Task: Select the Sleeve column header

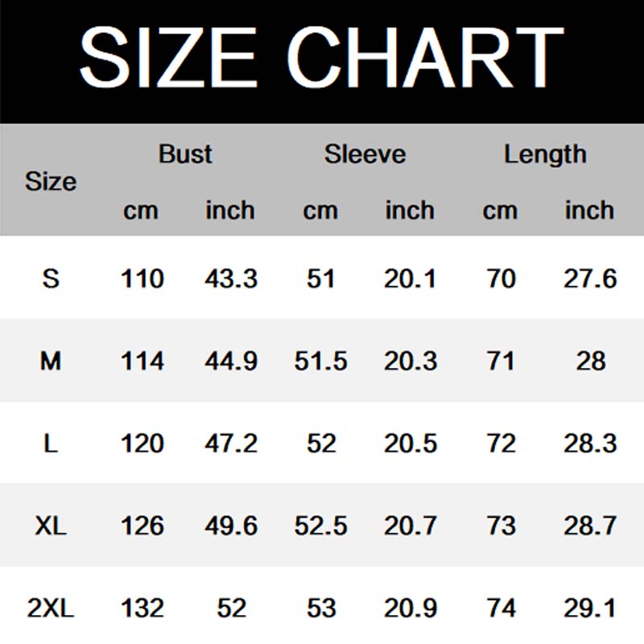Action: tap(365, 154)
